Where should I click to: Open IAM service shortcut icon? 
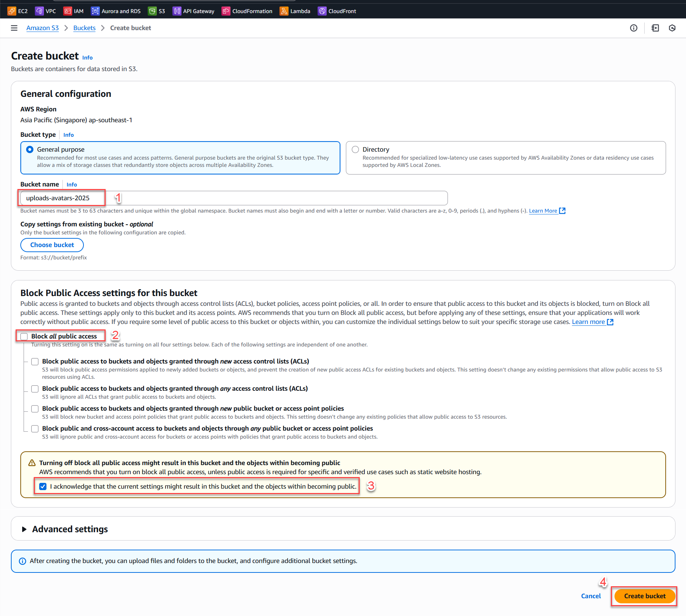tap(68, 11)
